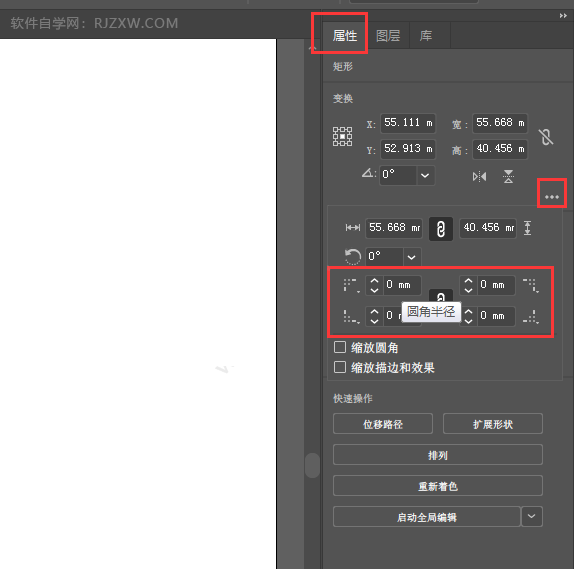Click top-right corner type icon
This screenshot has width=574, height=569.
coord(531,286)
